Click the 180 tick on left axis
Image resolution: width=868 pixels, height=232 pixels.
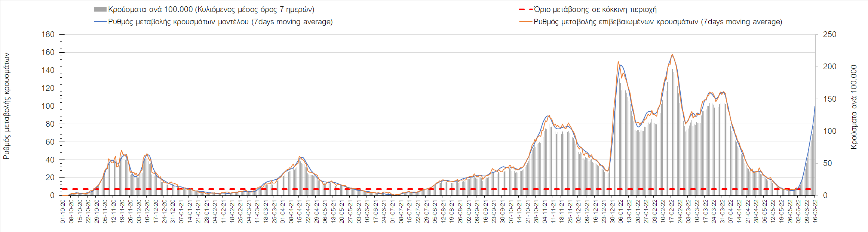coord(48,34)
